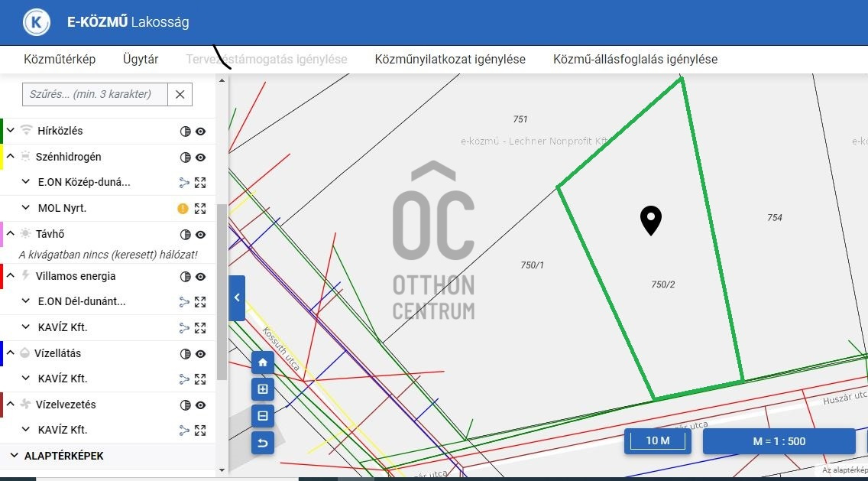The image size is (868, 481).
Task: Open the Ügytár menu item
Action: pyautogui.click(x=141, y=59)
